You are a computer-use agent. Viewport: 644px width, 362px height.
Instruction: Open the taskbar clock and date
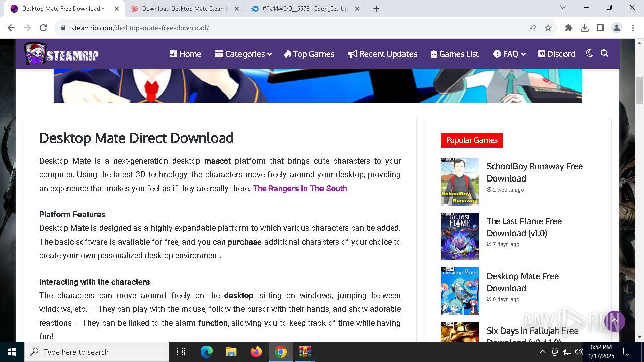(601, 352)
